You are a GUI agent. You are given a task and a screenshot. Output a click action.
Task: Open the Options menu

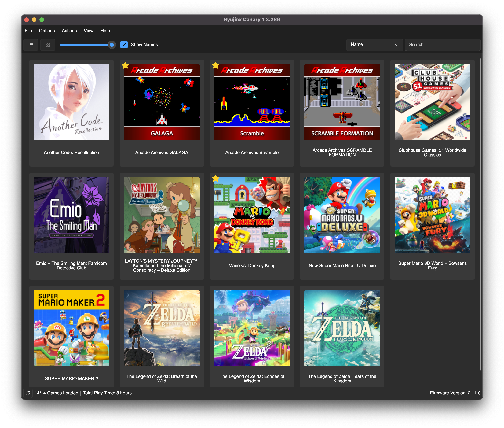pos(47,31)
